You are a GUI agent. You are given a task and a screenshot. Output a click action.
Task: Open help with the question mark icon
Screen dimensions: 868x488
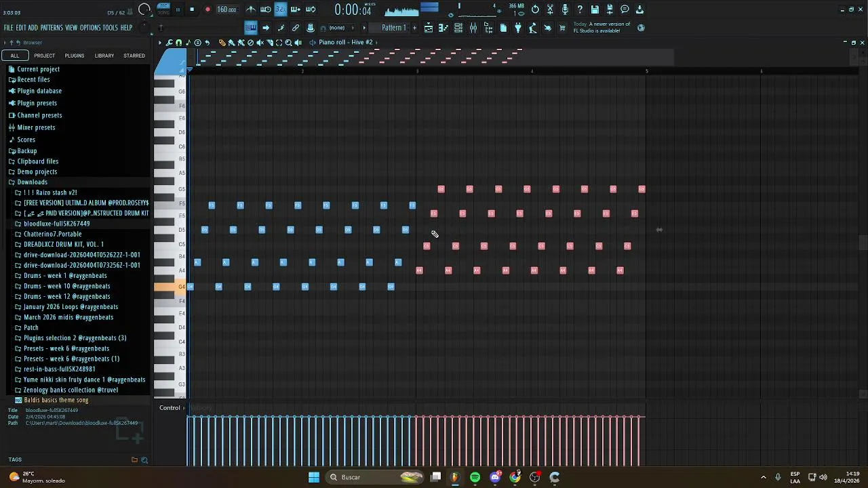pos(580,9)
